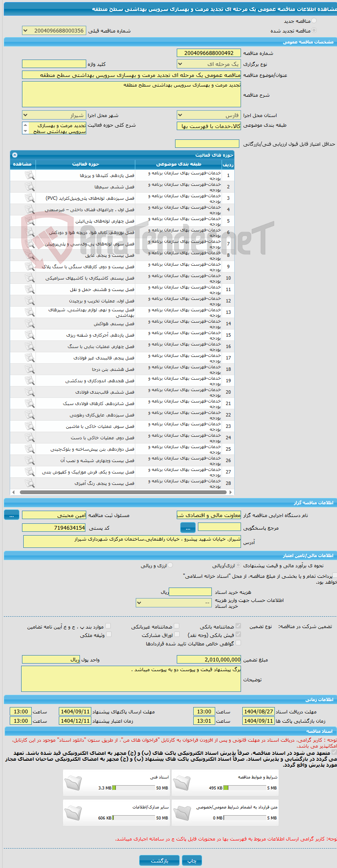Open the view icon for activity row 1

coord(30,175)
